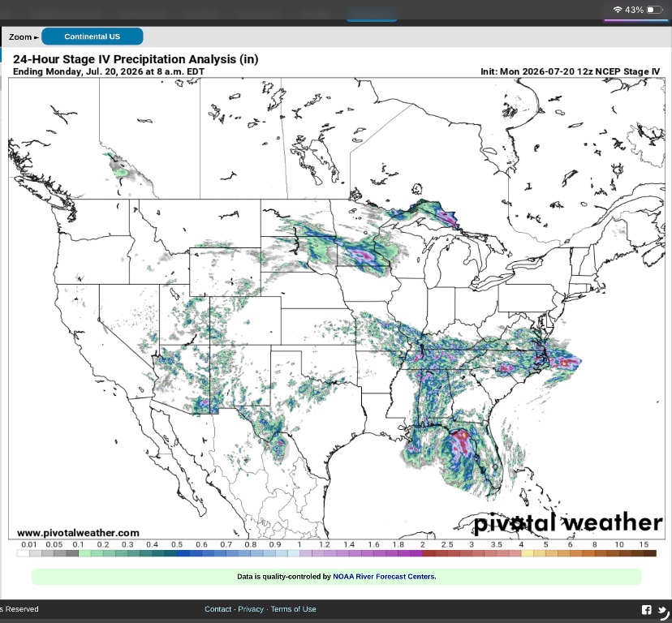Click the yellow 4-inch legend swatch
The height and width of the screenshot is (623, 672).
[527, 553]
